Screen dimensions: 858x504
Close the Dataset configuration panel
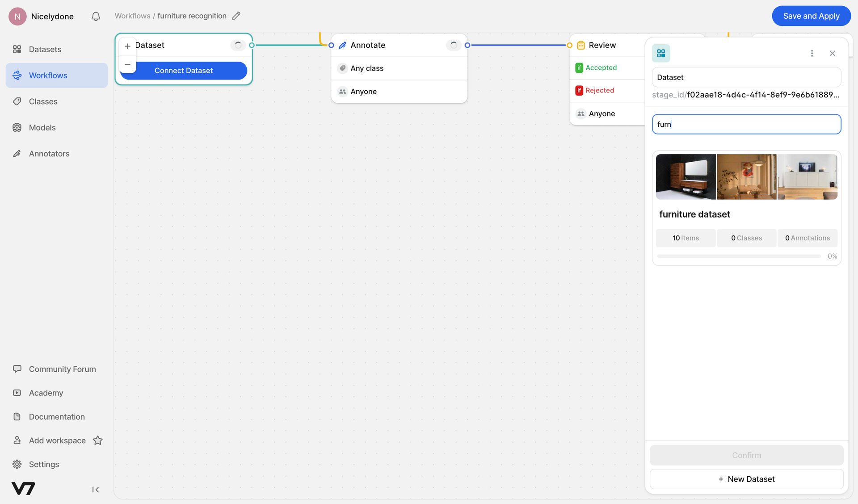[x=832, y=53]
